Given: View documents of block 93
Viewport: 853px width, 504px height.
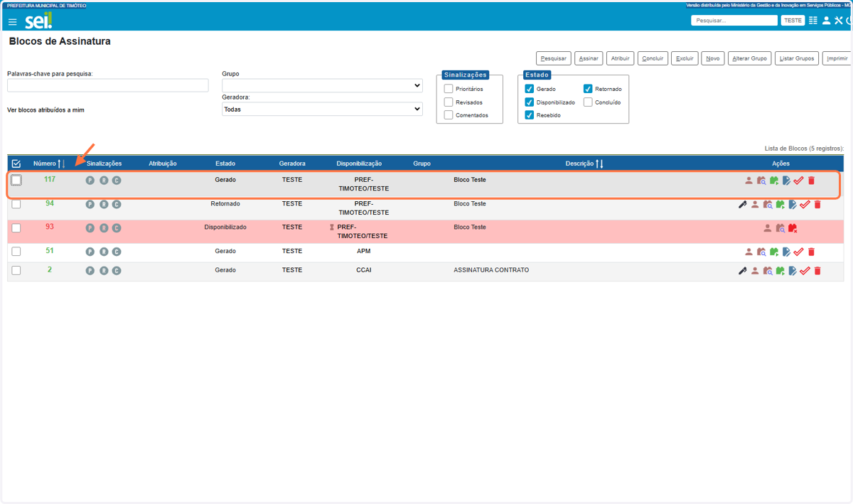Looking at the screenshot, I should point(780,228).
